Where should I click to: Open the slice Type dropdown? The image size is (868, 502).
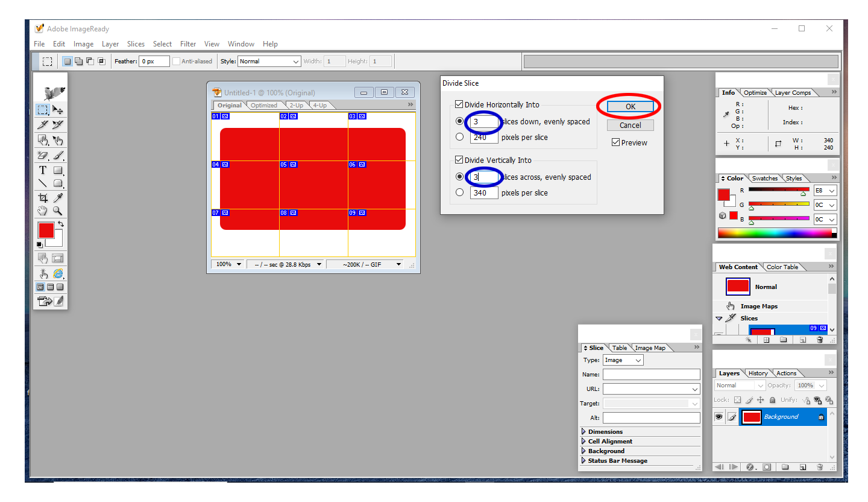click(x=623, y=360)
